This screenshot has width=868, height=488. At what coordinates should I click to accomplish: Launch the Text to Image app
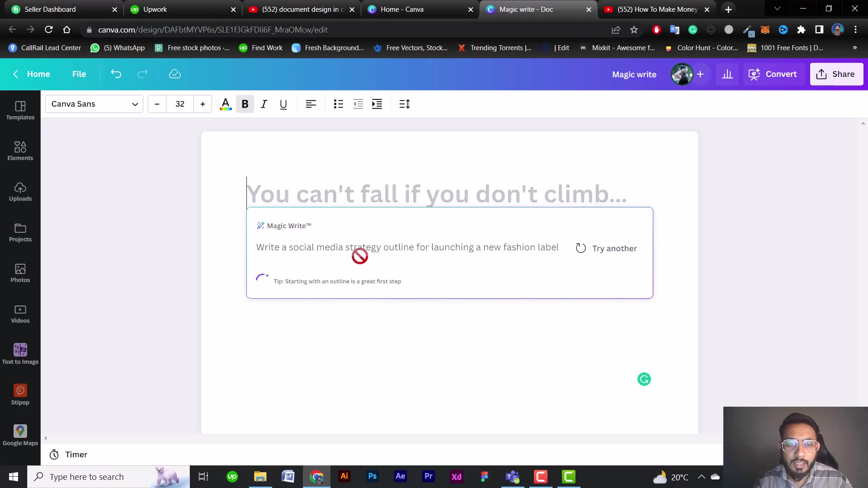point(20,354)
